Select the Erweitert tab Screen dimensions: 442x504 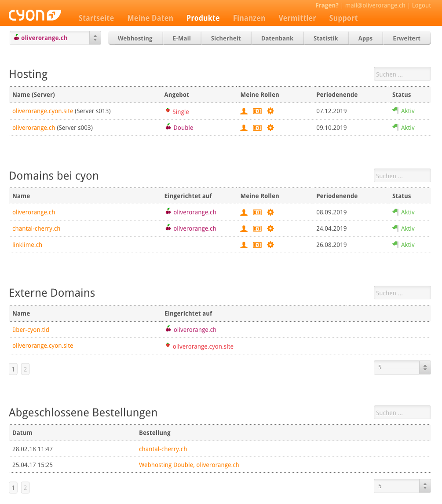(407, 38)
